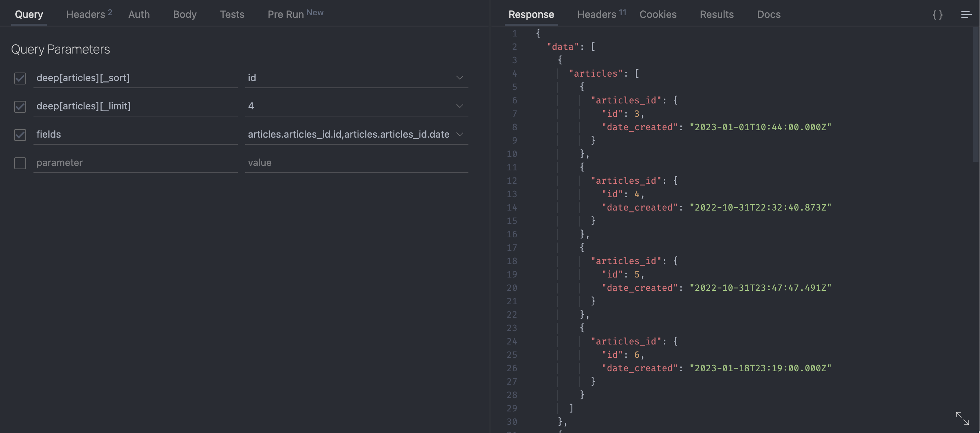Click the deep[articles][_limit] parameter name field

coord(135,106)
